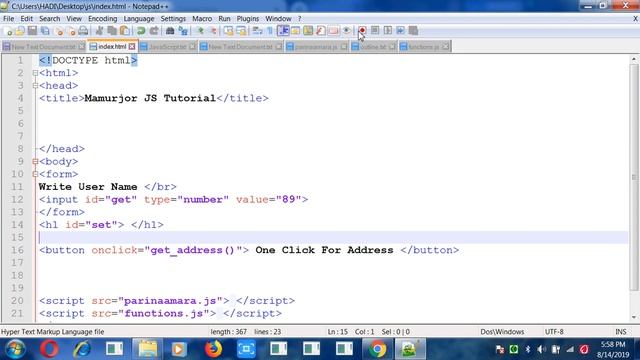The image size is (640, 360).
Task: Toggle file monitoring with the eye icon
Action: pos(346,31)
